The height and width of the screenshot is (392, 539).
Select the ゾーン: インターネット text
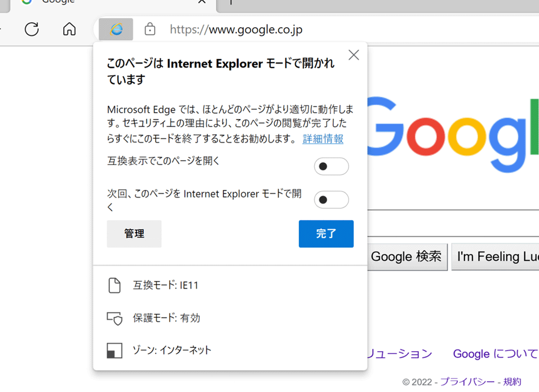pyautogui.click(x=172, y=351)
